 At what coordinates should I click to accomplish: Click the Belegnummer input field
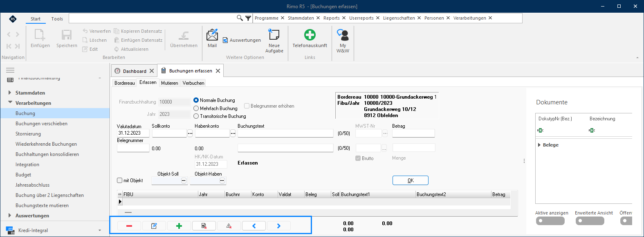(133, 148)
